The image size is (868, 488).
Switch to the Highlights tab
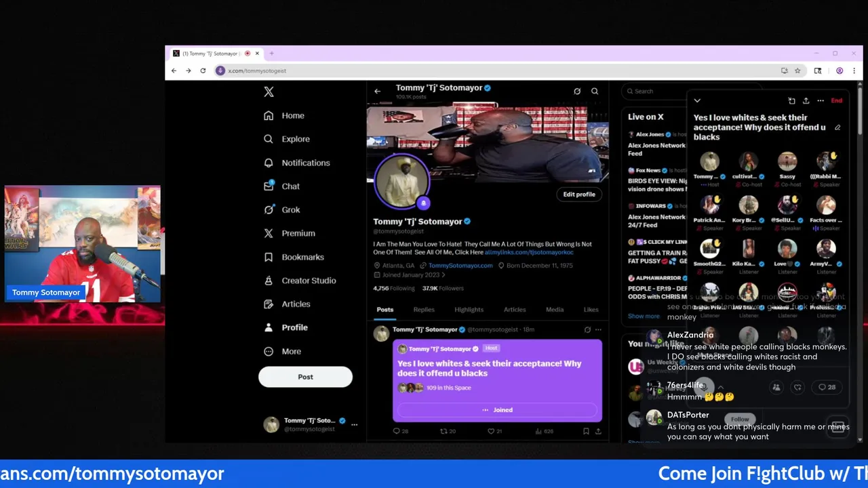[469, 310]
